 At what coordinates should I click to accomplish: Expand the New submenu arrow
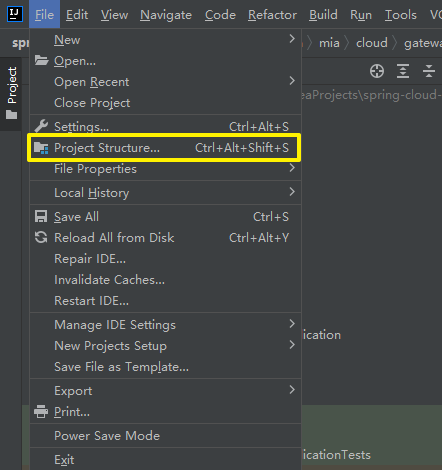click(x=292, y=39)
